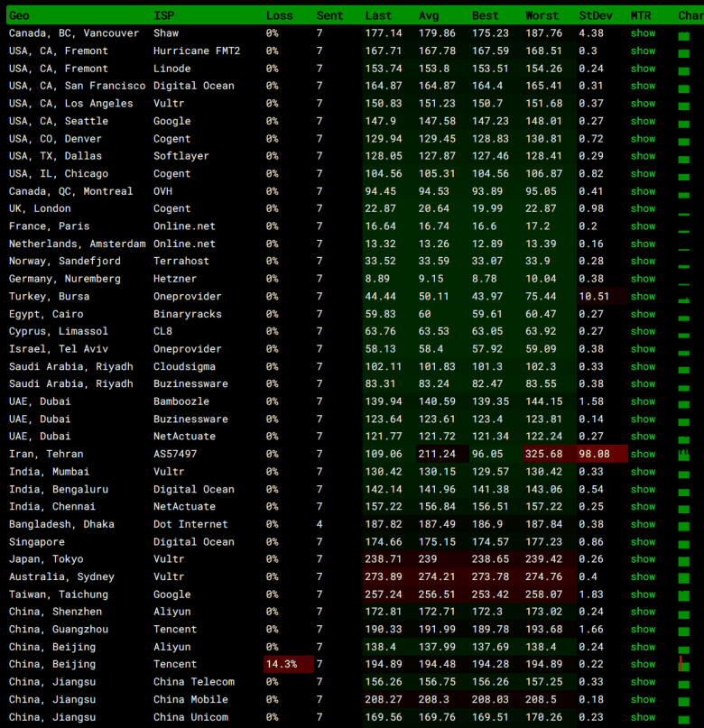Screen dimensions: 704x728
Task: Click show for Jiangsu China Unicom row
Action: tap(643, 717)
